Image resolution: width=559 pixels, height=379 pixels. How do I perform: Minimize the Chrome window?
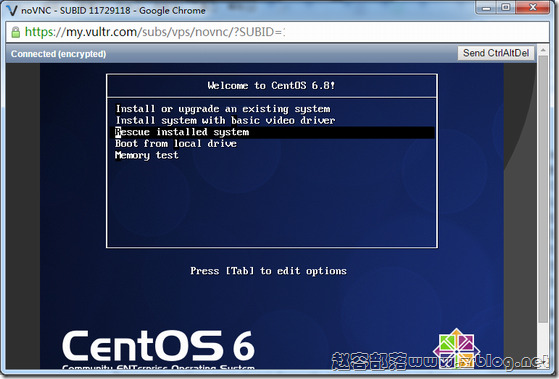click(x=487, y=7)
